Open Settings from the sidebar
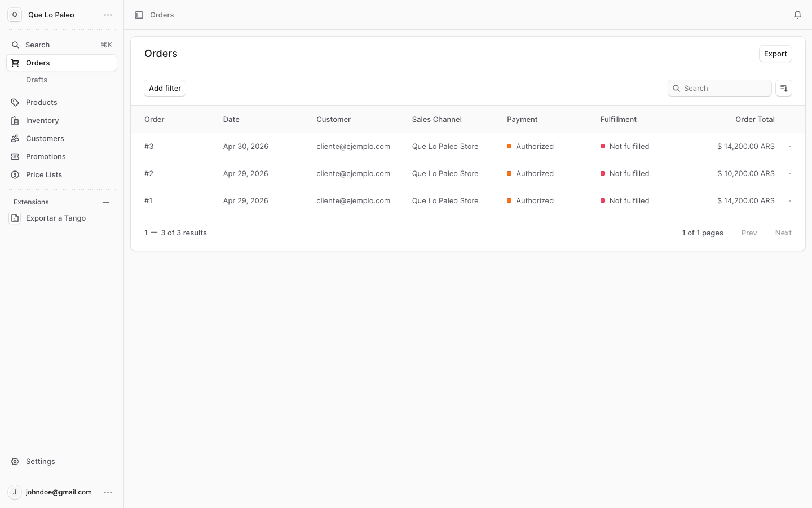Screen dimensions: 812x508 (61, 461)
